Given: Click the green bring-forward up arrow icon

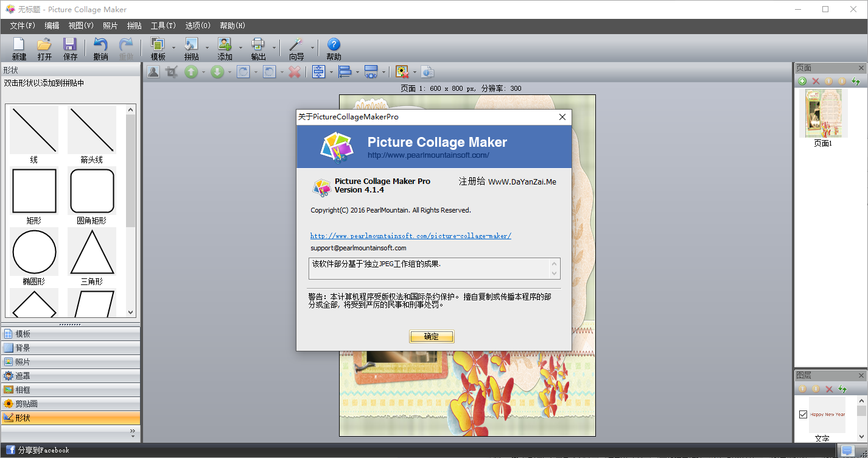Looking at the screenshot, I should click(x=191, y=72).
